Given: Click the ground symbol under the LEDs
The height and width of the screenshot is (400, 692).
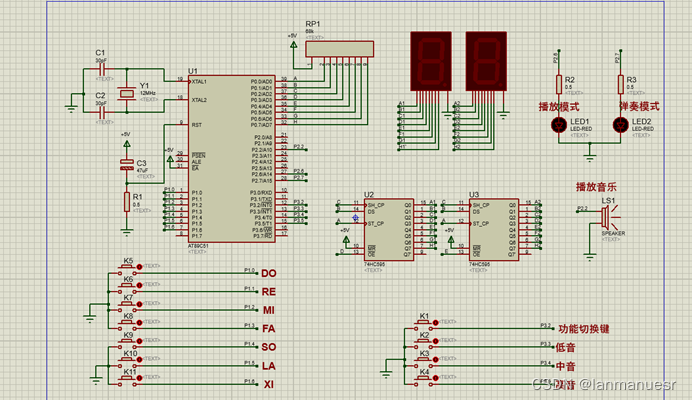Looking at the screenshot, I should point(590,158).
